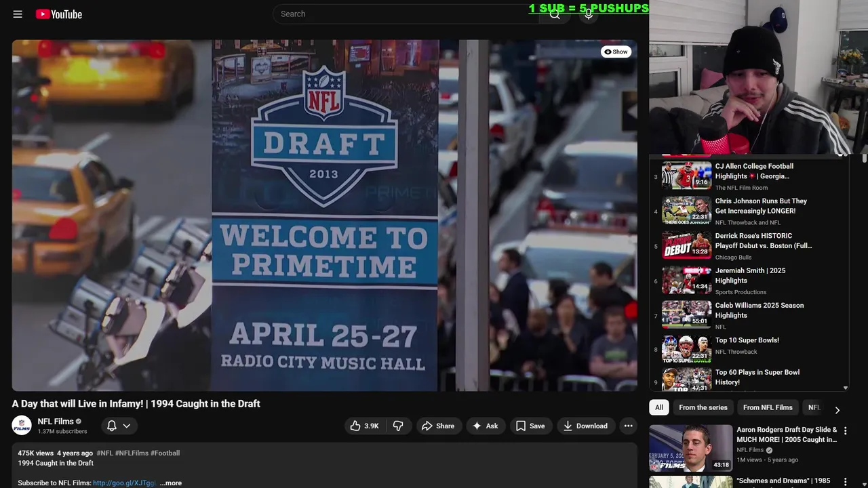Open Top 60 Plays in Super Bowl thumbnail
Image resolution: width=868 pixels, height=488 pixels.
[686, 380]
